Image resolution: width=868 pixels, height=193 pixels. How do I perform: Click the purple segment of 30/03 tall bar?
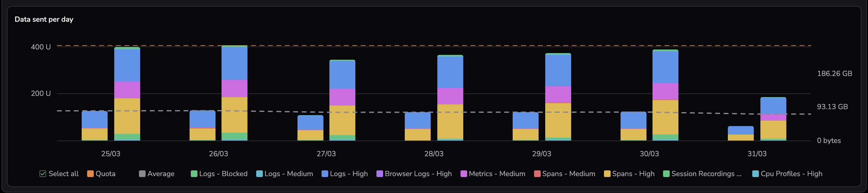coord(665,91)
